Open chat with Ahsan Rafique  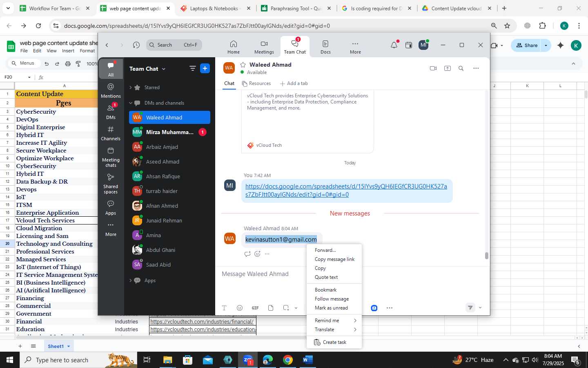coord(169,176)
